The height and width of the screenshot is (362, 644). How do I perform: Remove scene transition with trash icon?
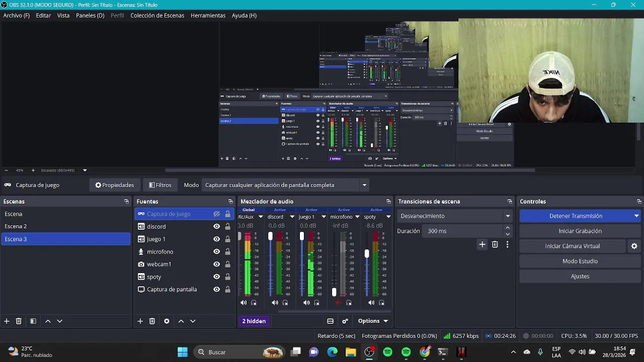495,244
